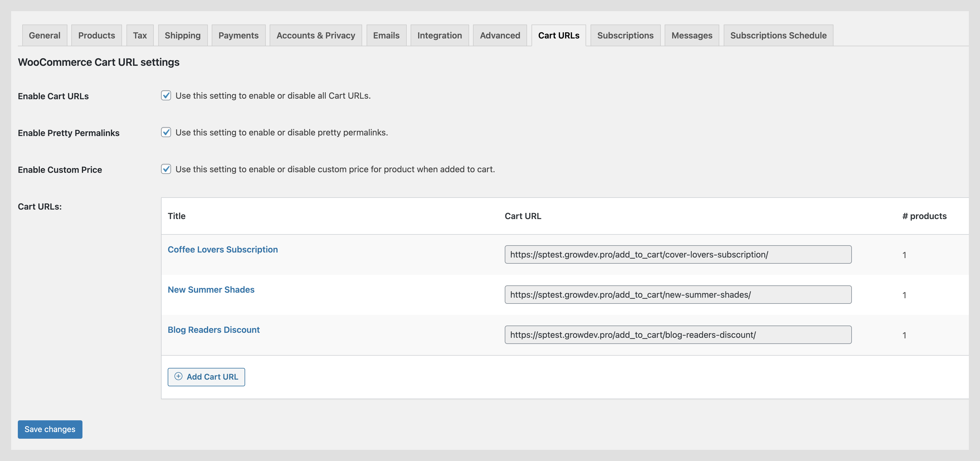Click the cover-lovers-subscription URL field

[x=677, y=254]
